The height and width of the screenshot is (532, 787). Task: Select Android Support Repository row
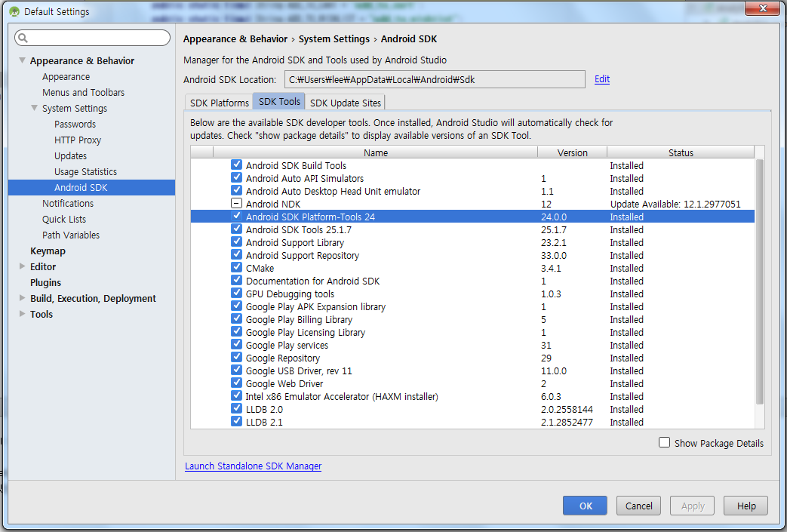tap(472, 255)
